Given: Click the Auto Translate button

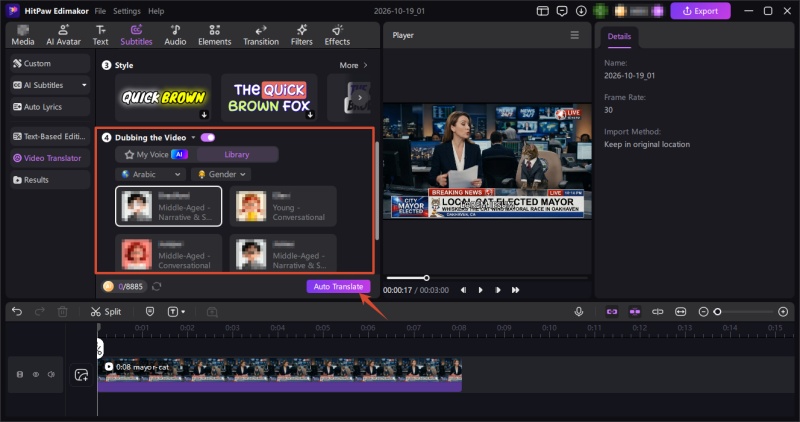Looking at the screenshot, I should coord(338,286).
